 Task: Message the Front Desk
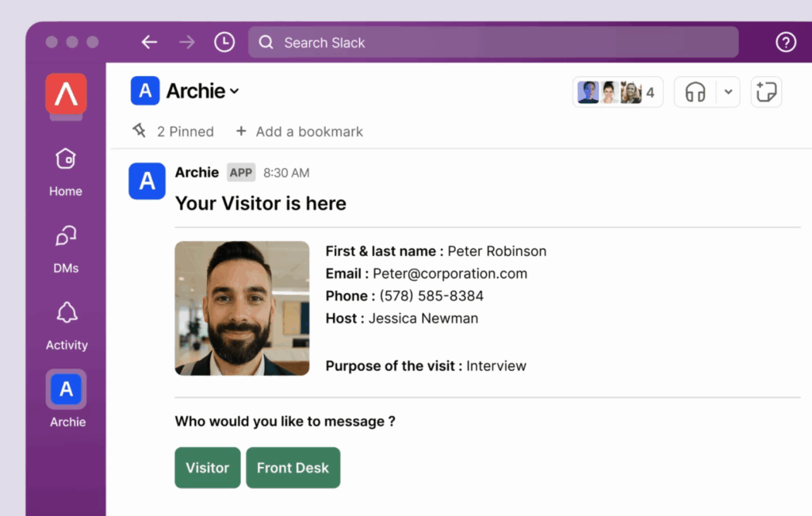(x=293, y=468)
